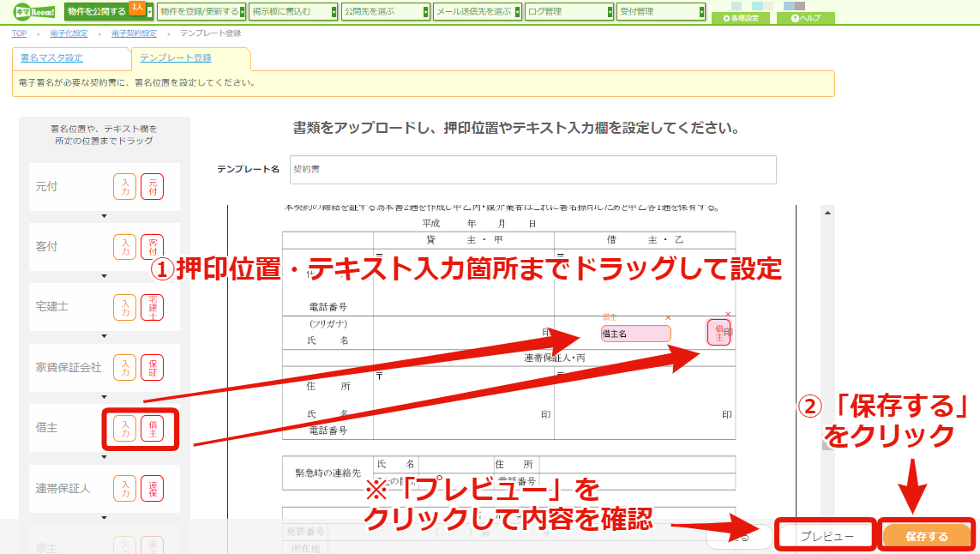980x554 pixels.
Task: Pick the 家賃保証会社 保証 stamp icon
Action: click(x=153, y=368)
